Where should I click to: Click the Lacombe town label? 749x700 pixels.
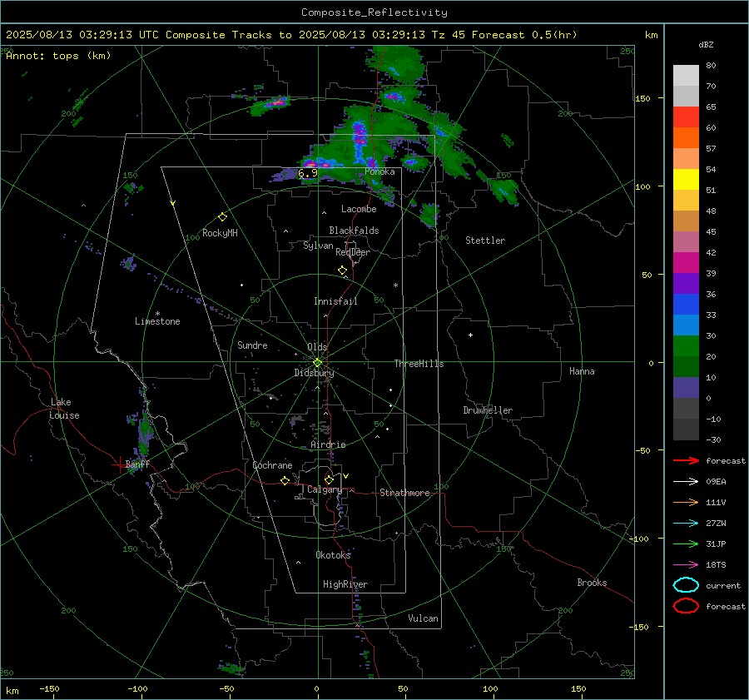[x=359, y=209]
